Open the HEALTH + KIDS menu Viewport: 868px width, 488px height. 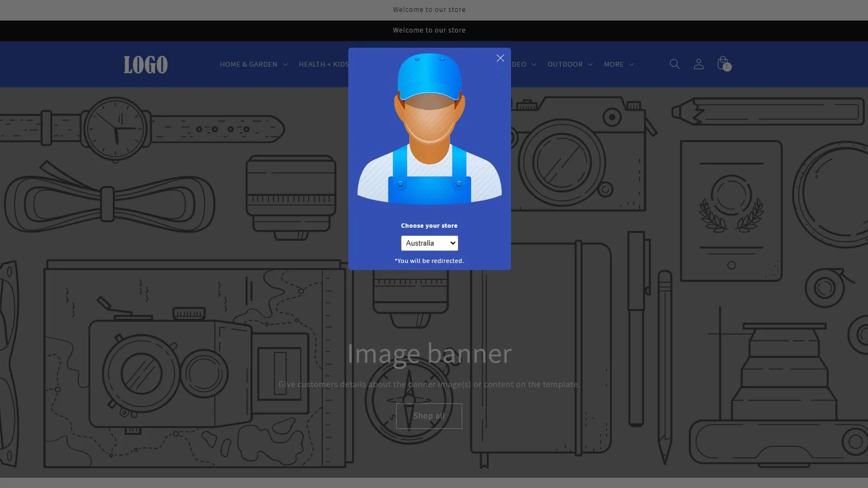click(x=323, y=65)
